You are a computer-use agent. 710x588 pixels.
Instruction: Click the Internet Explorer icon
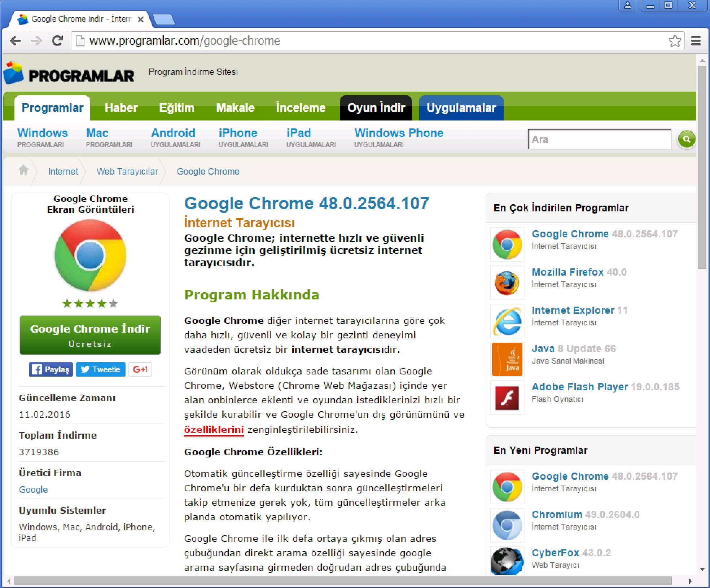[x=507, y=321]
